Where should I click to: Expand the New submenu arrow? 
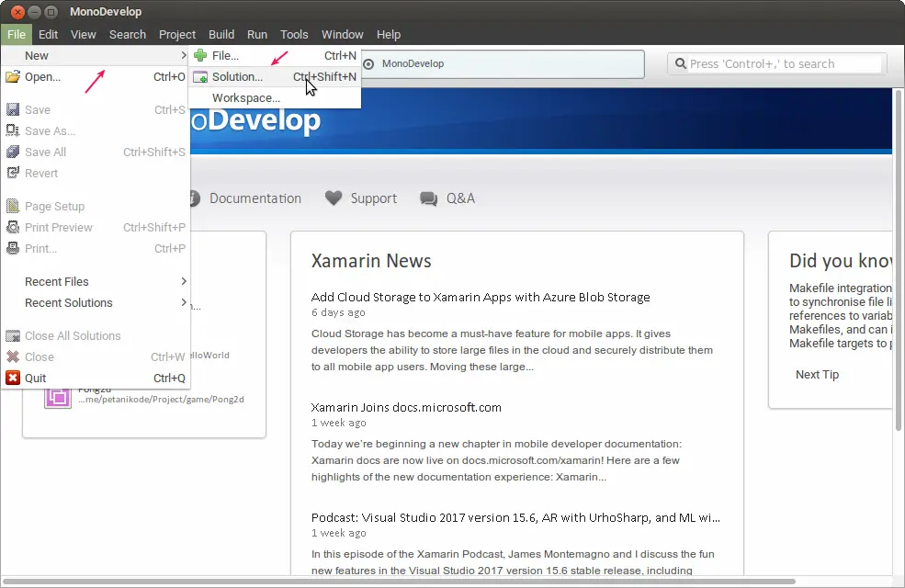pos(183,55)
